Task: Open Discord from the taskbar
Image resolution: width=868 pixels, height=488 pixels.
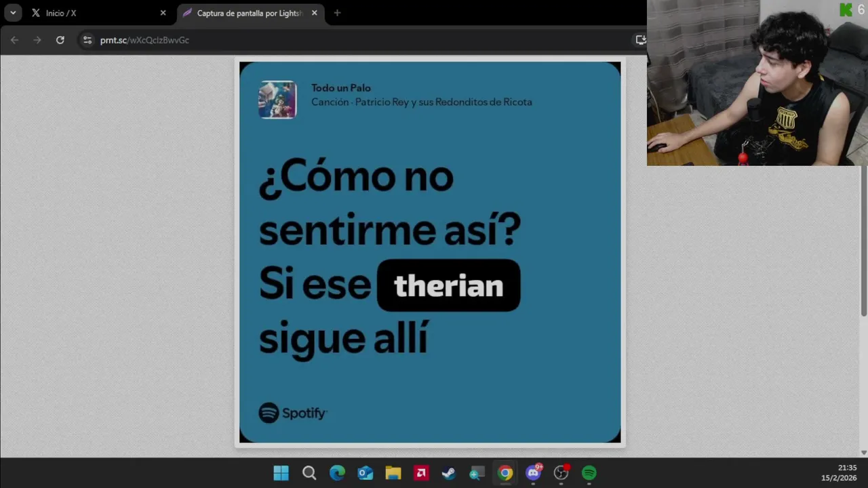Action: point(534,473)
